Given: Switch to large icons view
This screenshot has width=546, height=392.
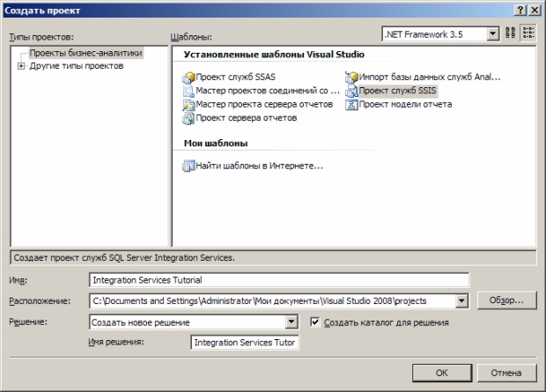Looking at the screenshot, I should coord(510,33).
